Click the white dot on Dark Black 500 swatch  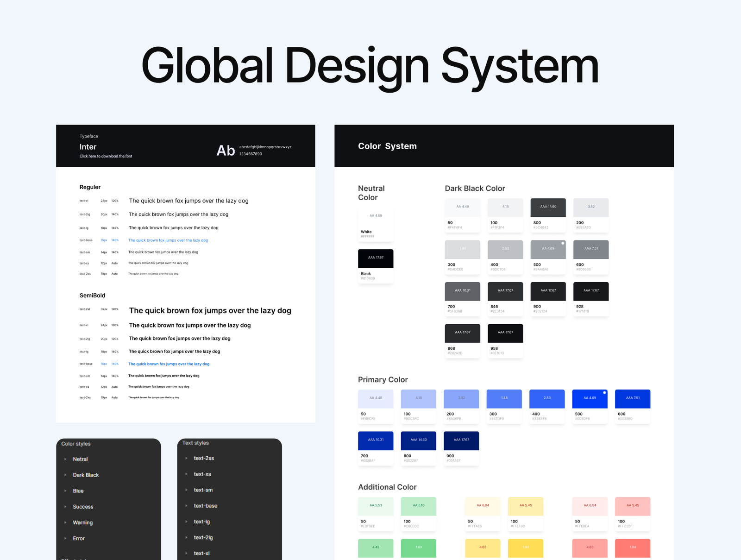coord(563,243)
